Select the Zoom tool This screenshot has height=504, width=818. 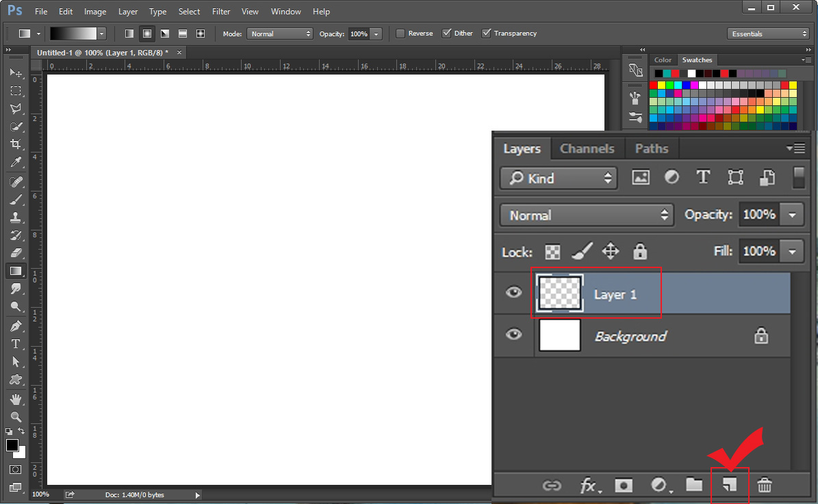click(x=16, y=417)
